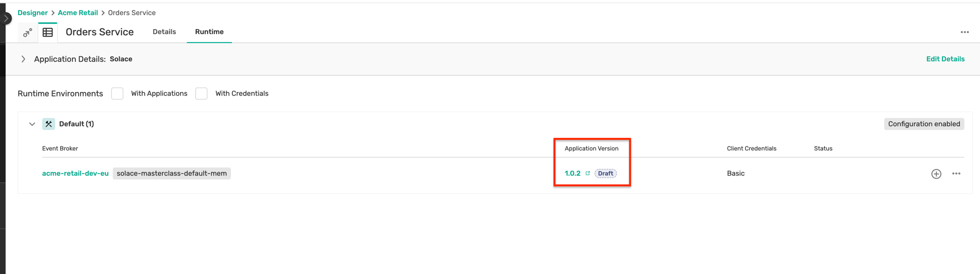Click the plus icon in the broker row

coord(936,174)
